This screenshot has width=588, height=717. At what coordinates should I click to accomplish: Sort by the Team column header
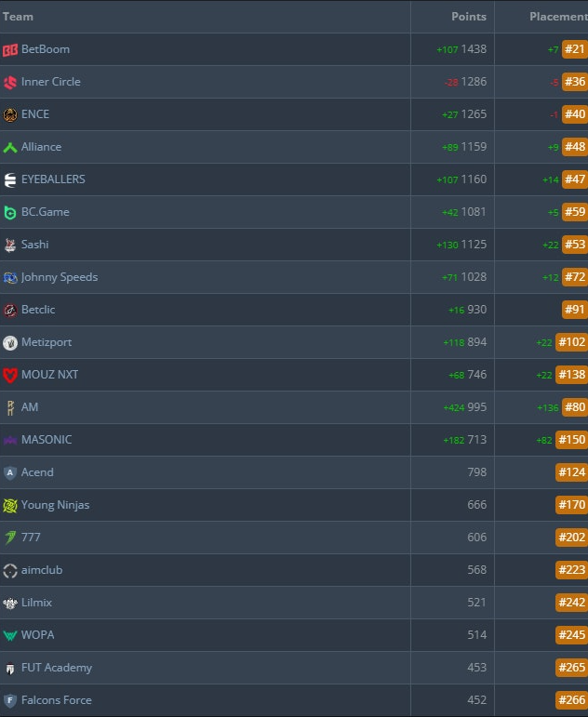[x=19, y=17]
